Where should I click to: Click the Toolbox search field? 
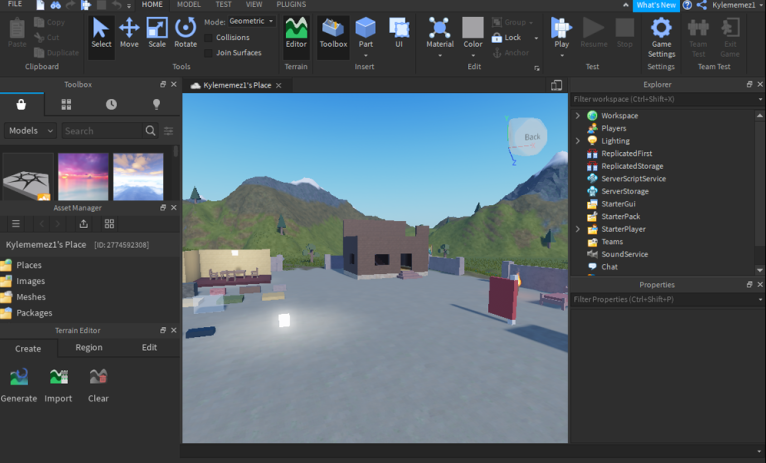click(102, 130)
